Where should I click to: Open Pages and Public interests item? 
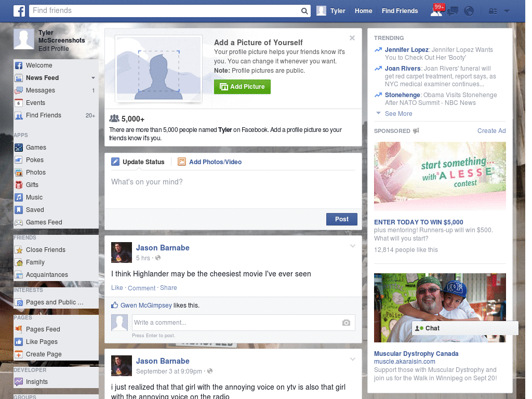[x=54, y=302]
